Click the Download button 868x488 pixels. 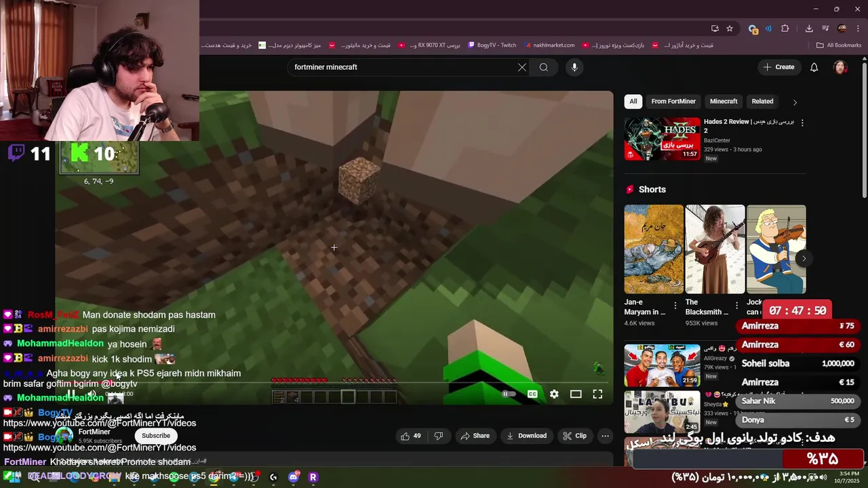coord(526,436)
